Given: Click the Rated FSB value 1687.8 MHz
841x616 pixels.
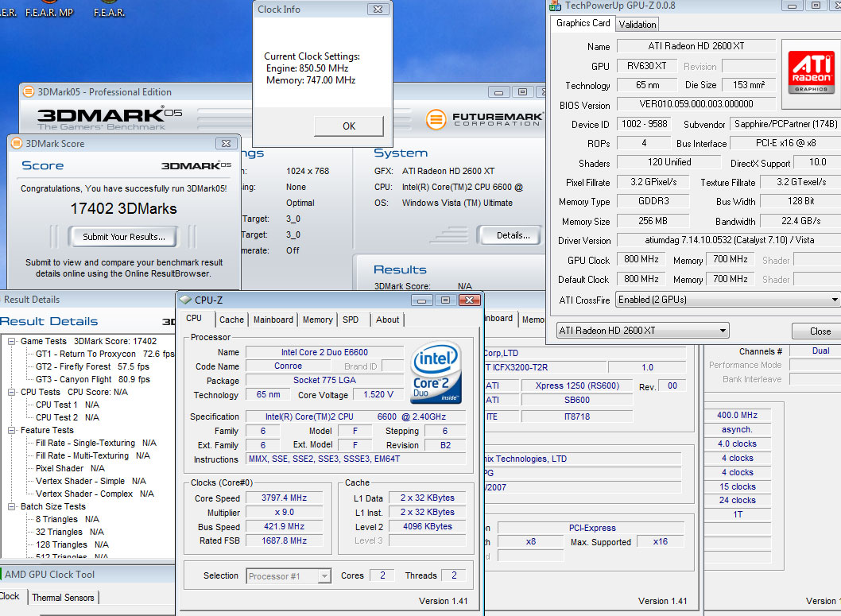Looking at the screenshot, I should (285, 541).
